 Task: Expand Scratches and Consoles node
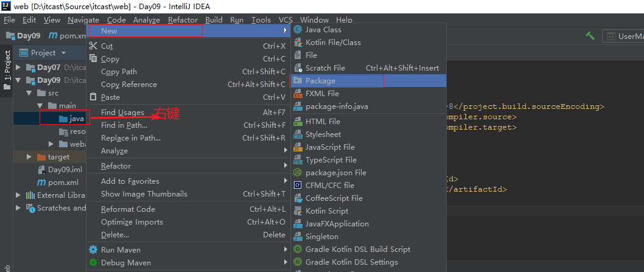click(x=18, y=208)
